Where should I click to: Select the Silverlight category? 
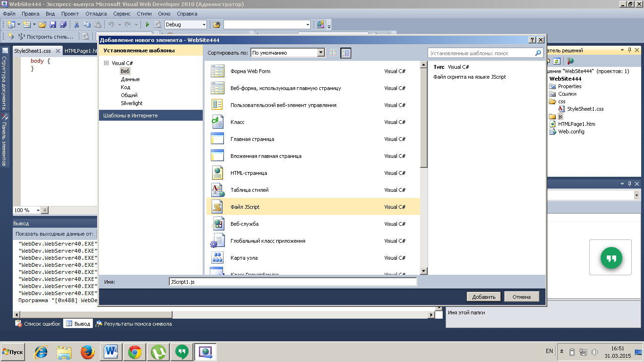(132, 103)
